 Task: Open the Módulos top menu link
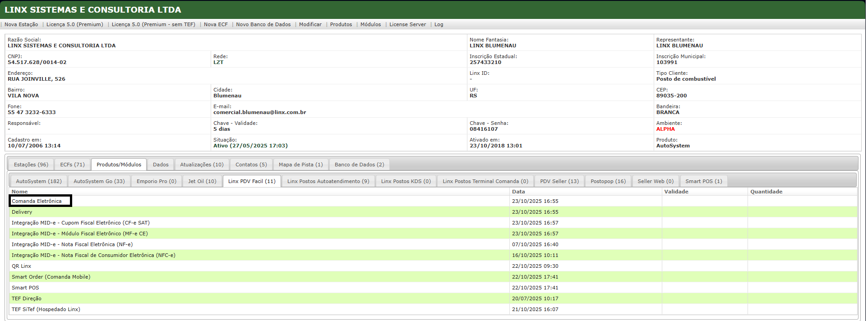(370, 24)
